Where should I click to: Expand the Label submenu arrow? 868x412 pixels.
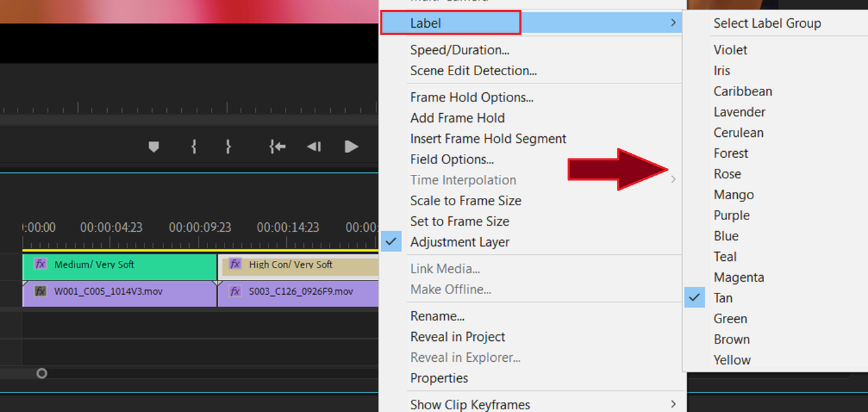click(x=673, y=23)
